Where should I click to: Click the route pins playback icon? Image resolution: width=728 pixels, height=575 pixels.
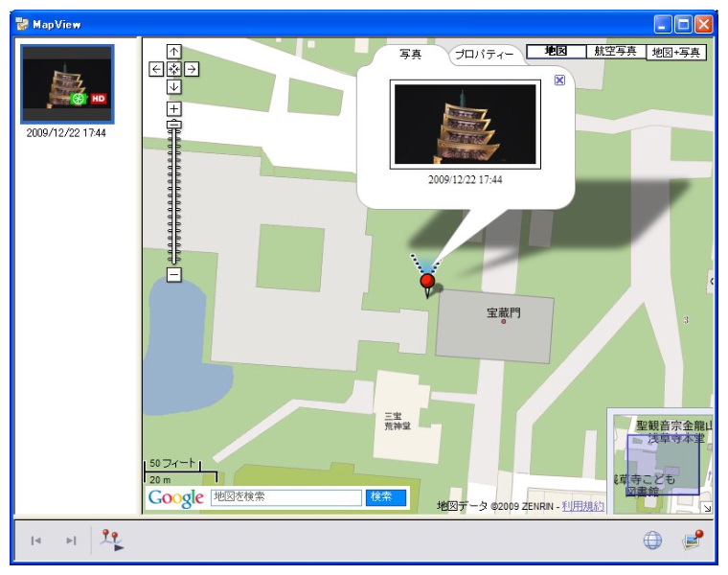coord(112,540)
